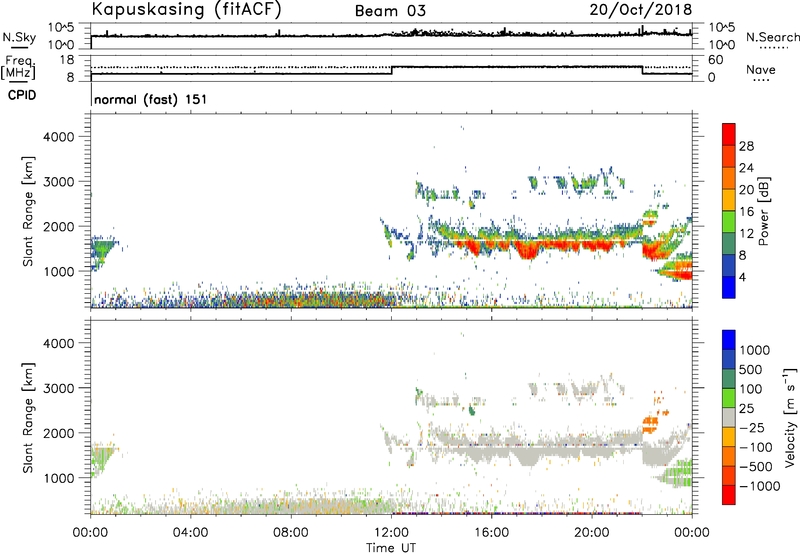Click the 08:00 time tick label
The height and width of the screenshot is (554, 800).
tap(291, 533)
